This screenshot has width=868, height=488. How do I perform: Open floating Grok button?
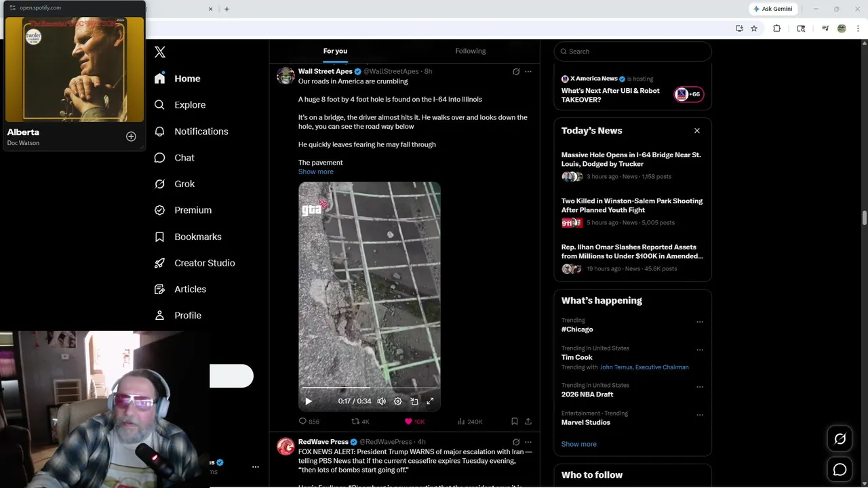(x=840, y=439)
